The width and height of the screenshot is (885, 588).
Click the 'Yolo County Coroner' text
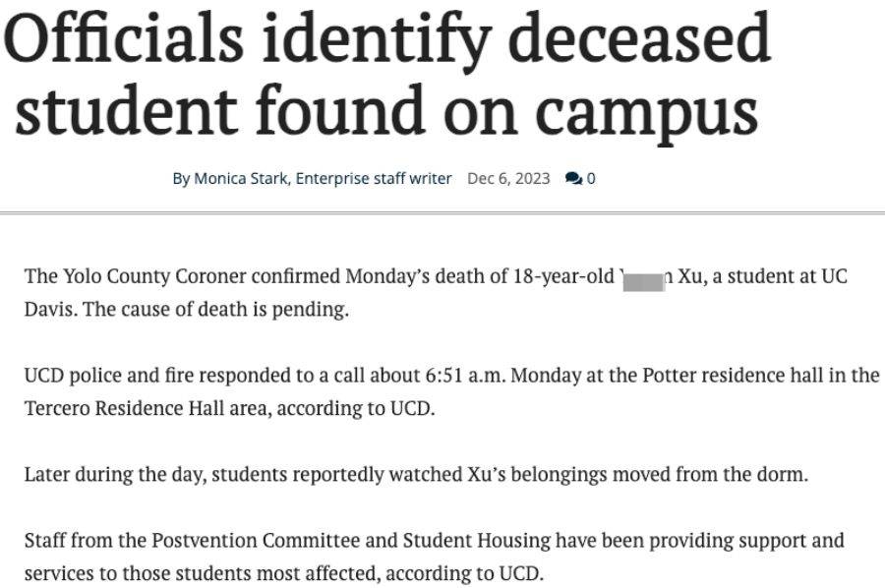pyautogui.click(x=154, y=276)
